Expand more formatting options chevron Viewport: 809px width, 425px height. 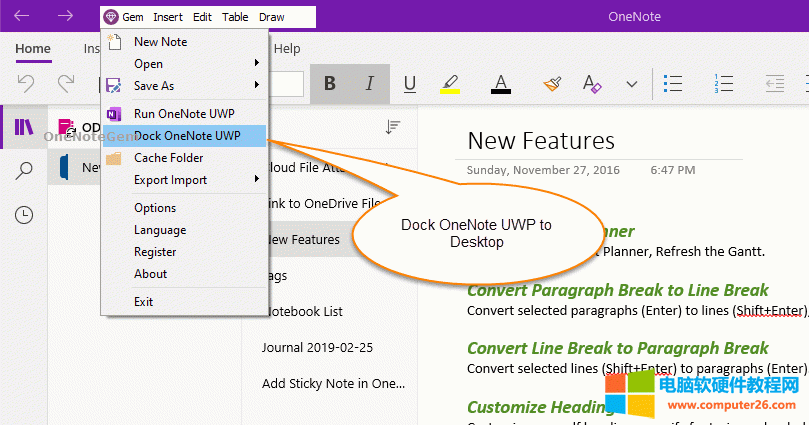(x=632, y=84)
